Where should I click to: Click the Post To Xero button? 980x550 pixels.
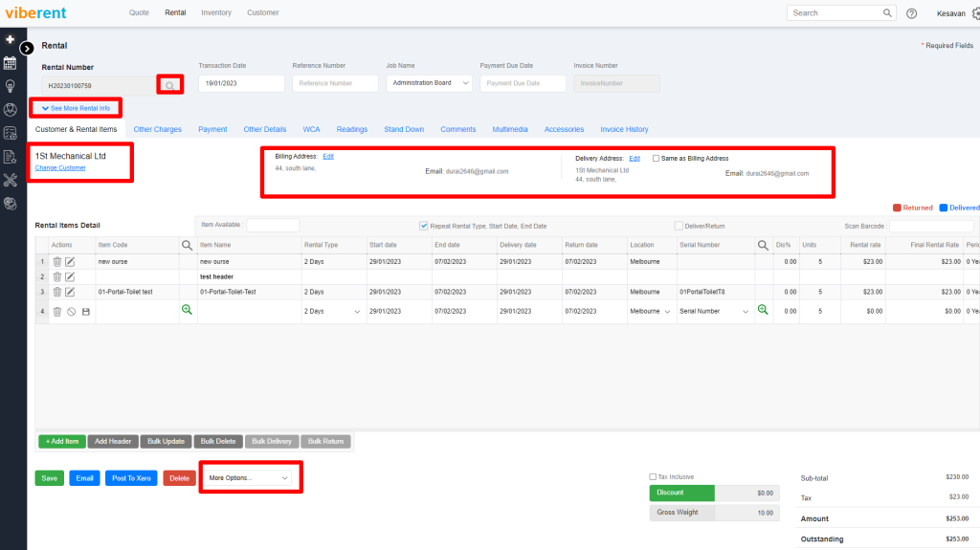(x=131, y=478)
